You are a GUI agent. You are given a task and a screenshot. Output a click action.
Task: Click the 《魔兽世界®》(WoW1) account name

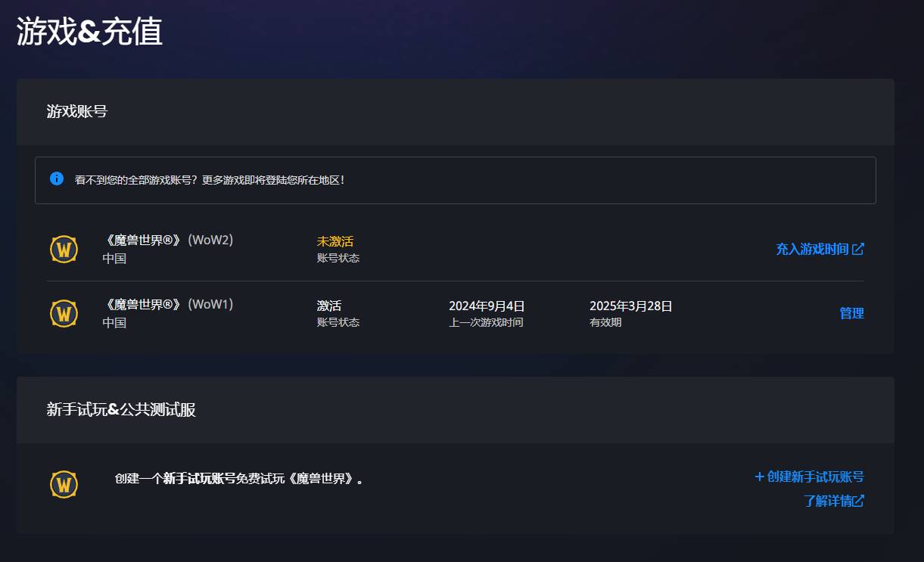click(x=168, y=305)
